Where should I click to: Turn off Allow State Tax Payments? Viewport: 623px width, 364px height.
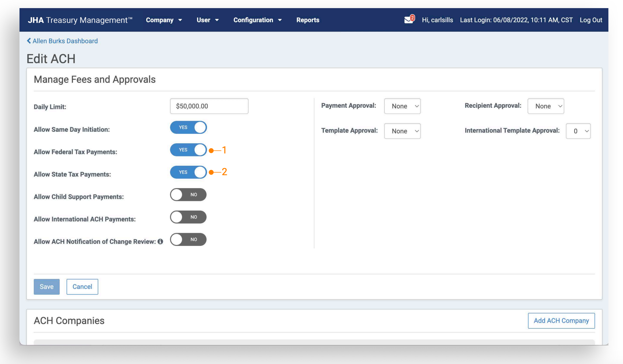pyautogui.click(x=188, y=172)
